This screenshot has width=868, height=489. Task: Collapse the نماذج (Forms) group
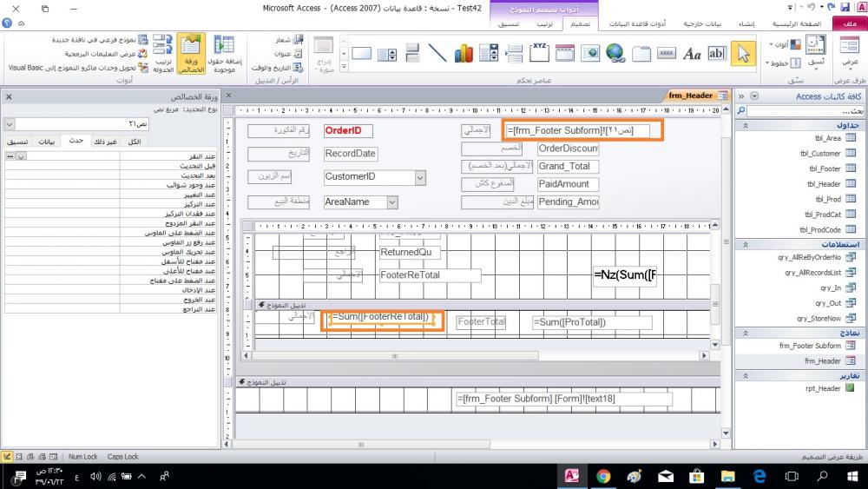(x=745, y=333)
